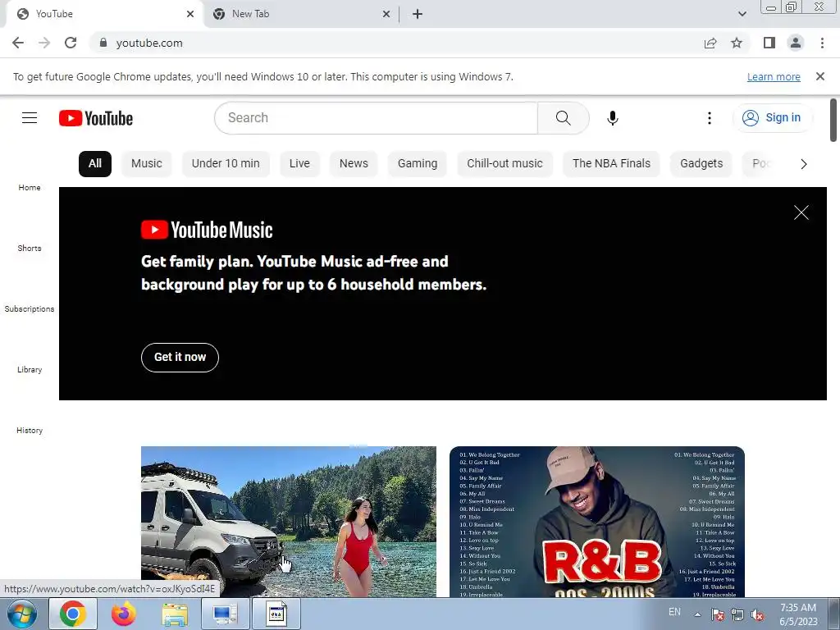Screen dimensions: 840x630
Task: Close the YouTube Music promo banner
Action: 801,212
